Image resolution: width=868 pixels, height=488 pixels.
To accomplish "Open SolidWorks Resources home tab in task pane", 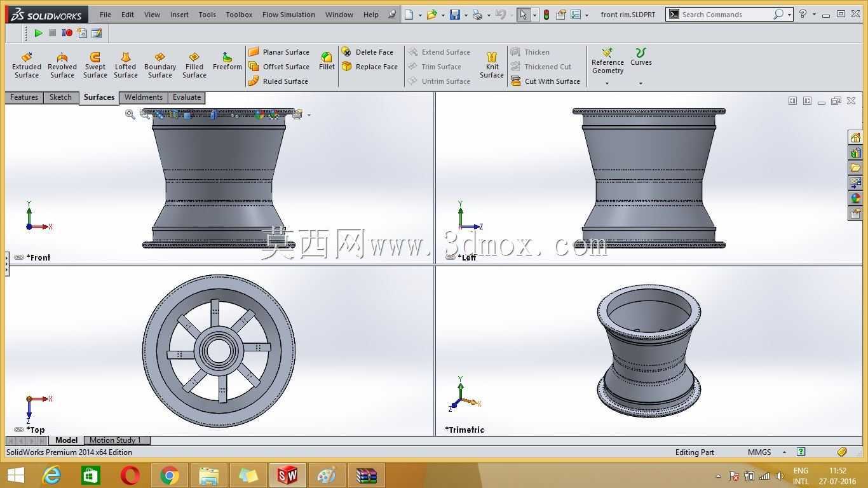I will (855, 137).
